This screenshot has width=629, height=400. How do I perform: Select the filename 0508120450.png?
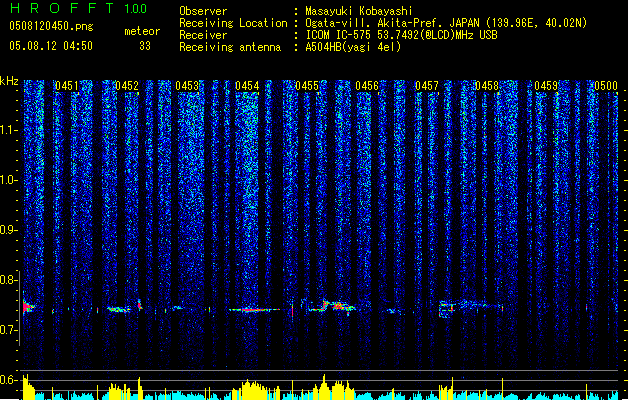coord(51,26)
